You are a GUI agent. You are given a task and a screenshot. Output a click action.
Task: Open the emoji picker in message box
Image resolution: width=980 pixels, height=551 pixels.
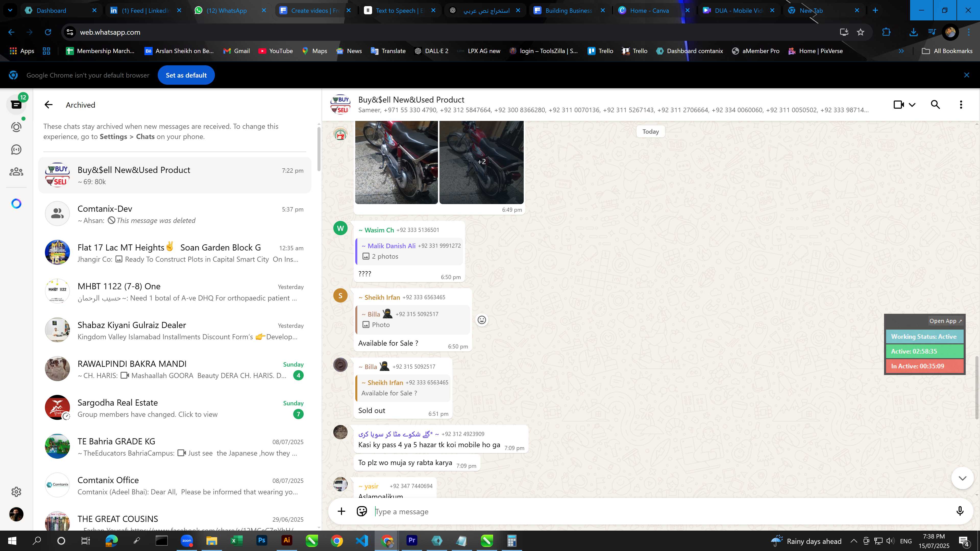[362, 511]
